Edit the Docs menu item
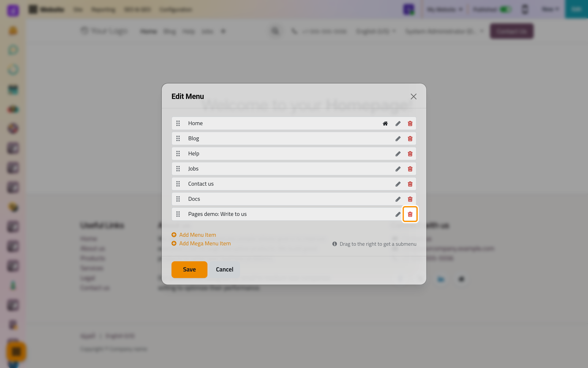This screenshot has height=368, width=588. (x=398, y=199)
